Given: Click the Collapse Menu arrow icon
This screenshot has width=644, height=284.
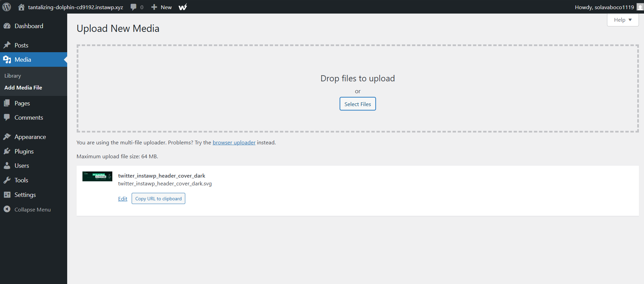Looking at the screenshot, I should [x=7, y=209].
